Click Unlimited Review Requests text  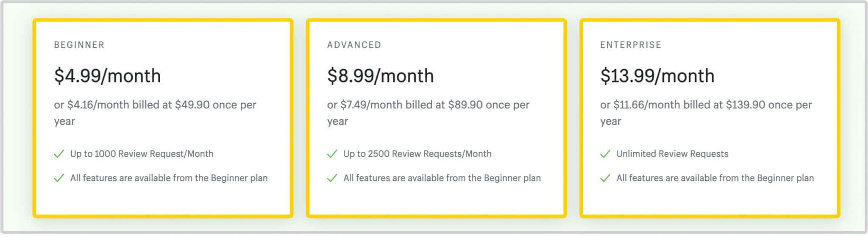click(672, 154)
